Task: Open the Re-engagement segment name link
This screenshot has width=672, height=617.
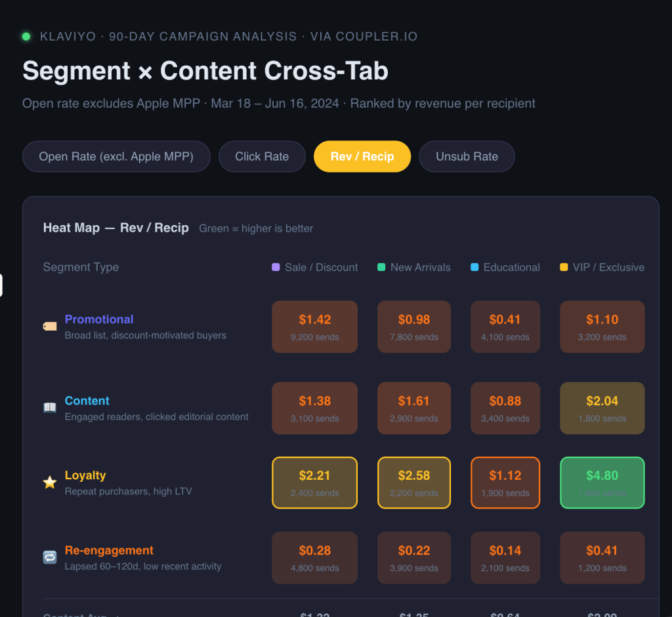Action: pos(109,550)
